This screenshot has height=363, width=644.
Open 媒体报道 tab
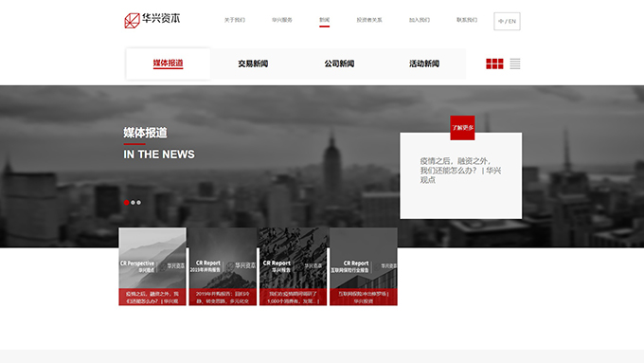168,64
